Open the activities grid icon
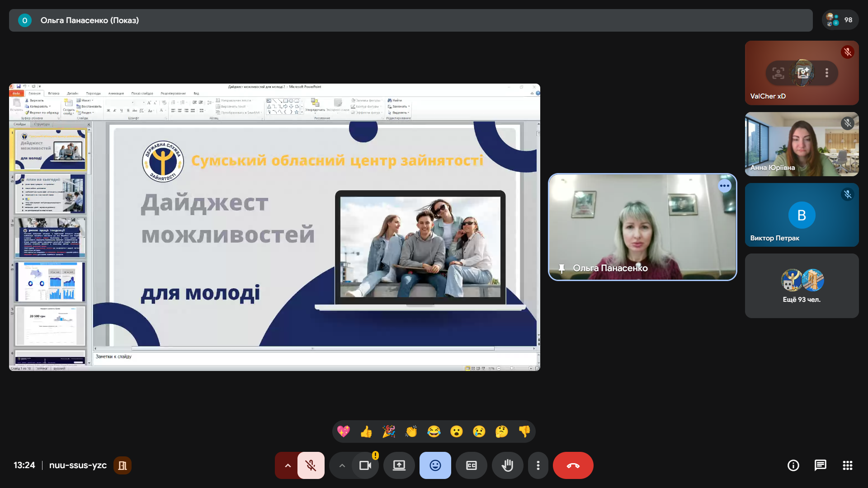The width and height of the screenshot is (868, 488). coord(847,465)
